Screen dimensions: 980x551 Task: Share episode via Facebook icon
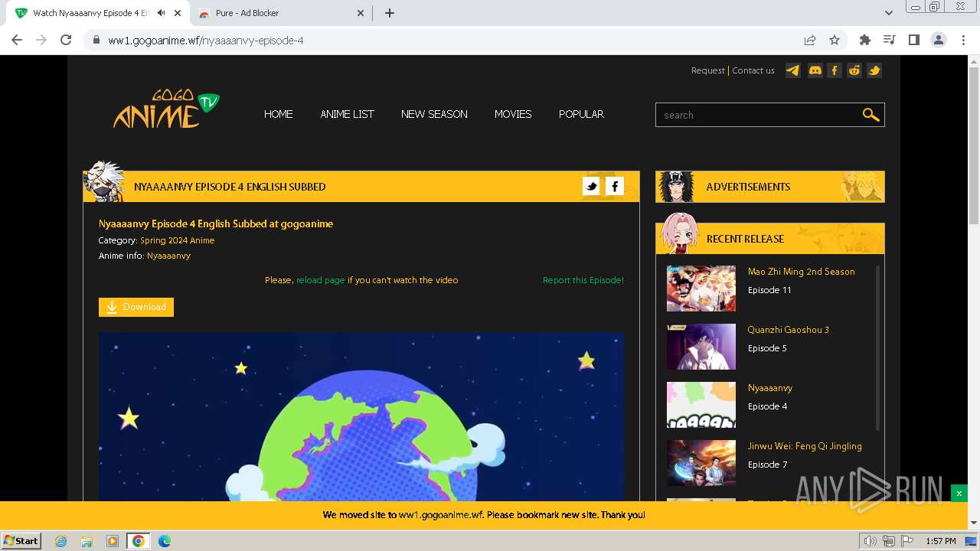615,186
